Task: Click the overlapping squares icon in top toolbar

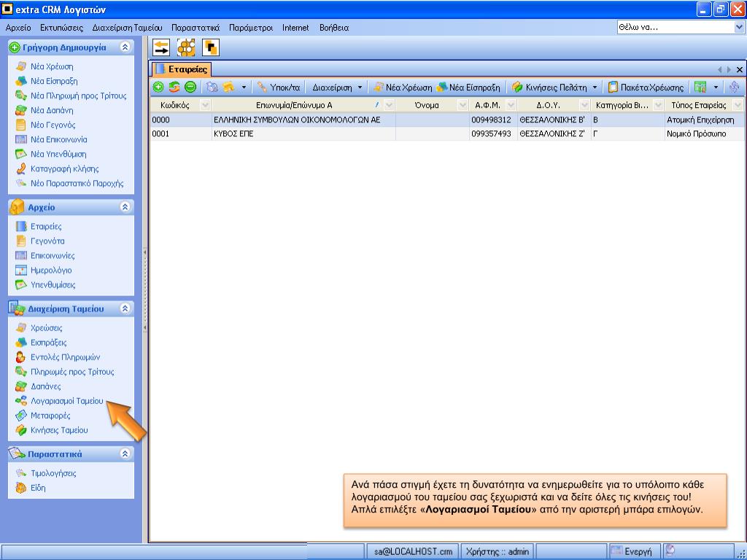Action: 211,47
